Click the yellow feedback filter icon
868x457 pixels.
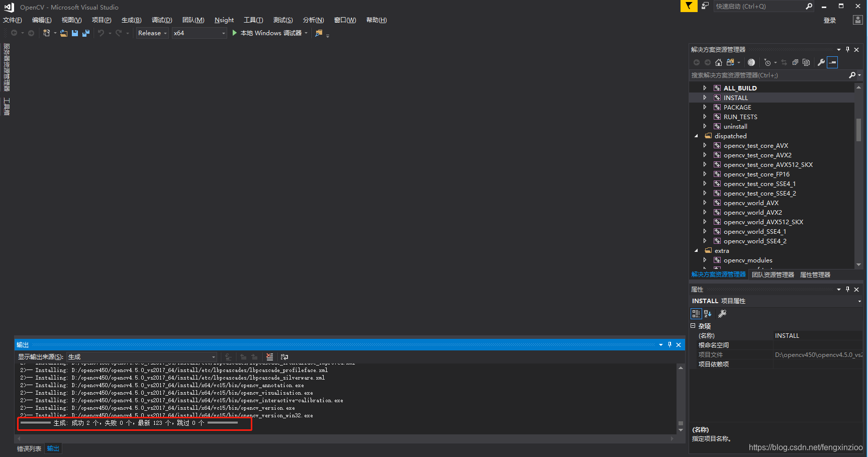click(689, 6)
